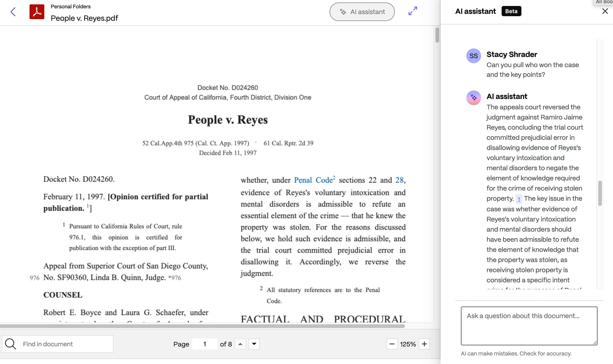Switch to the All Books tab
The image size is (613, 364).
603,2
